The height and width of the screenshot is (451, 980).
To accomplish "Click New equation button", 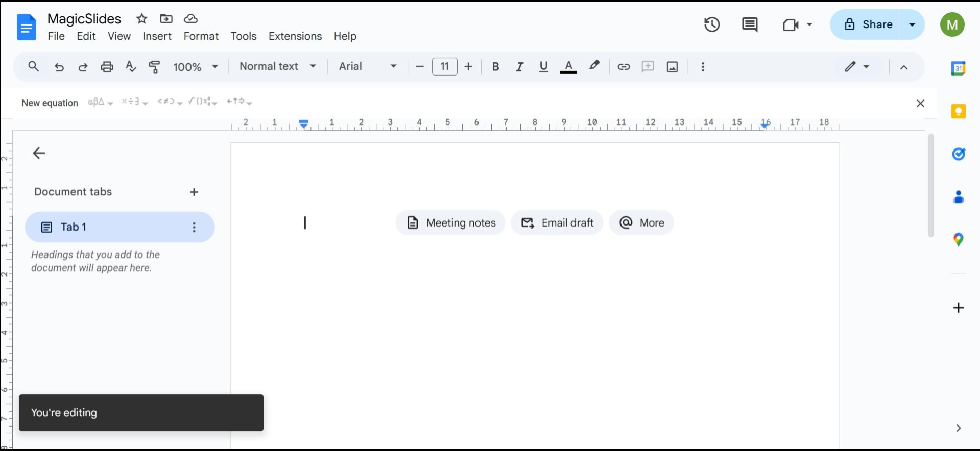I will (x=50, y=103).
